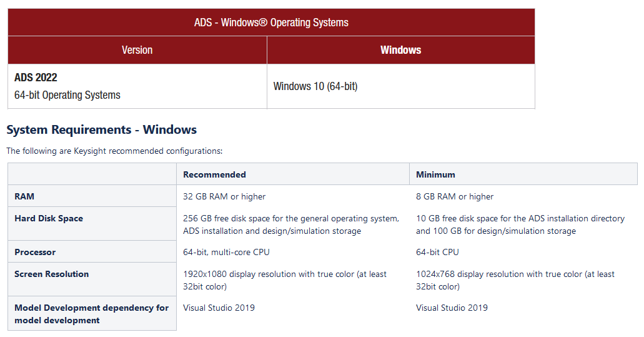Screen dimensions: 644x337
Task: Select the 'Windows' column header in red table
Action: click(400, 50)
